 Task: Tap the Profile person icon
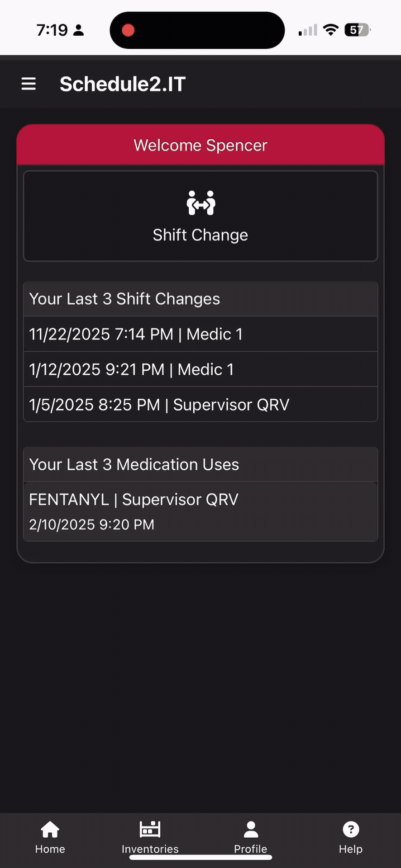251,829
